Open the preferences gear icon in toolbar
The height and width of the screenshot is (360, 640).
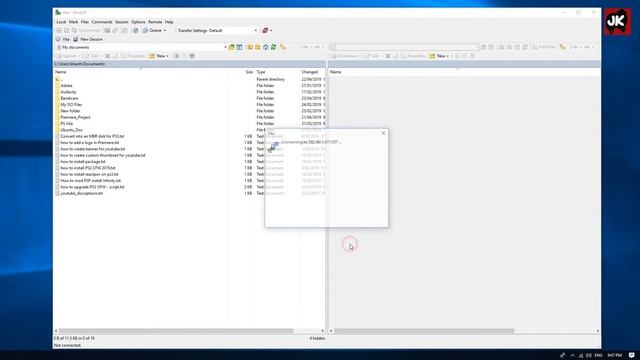pyautogui.click(x=136, y=31)
